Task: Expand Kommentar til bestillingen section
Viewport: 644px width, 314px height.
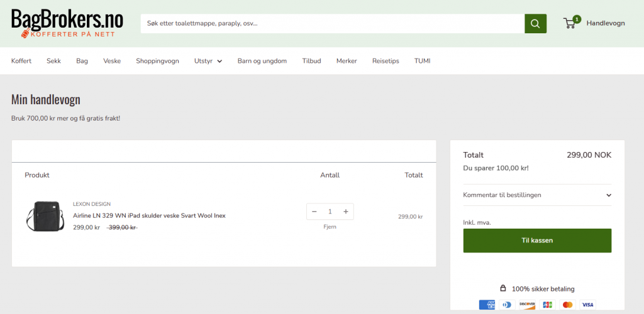Action: [537, 195]
